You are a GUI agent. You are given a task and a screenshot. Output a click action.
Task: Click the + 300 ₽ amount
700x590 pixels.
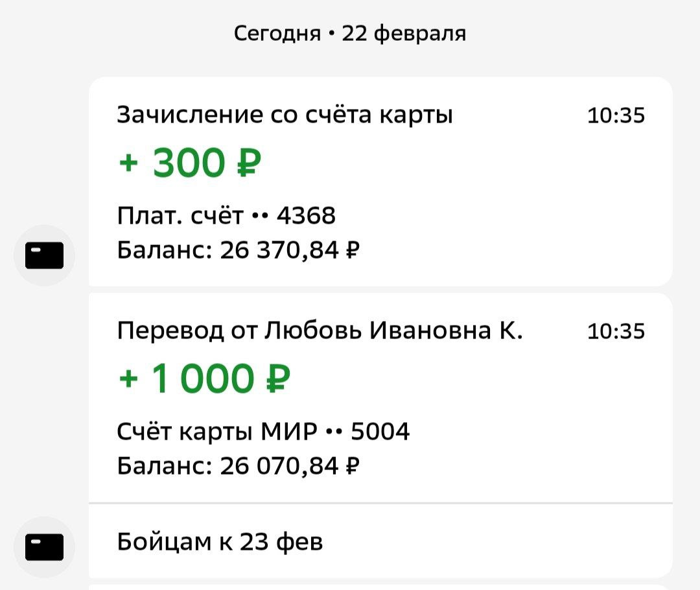(190, 163)
